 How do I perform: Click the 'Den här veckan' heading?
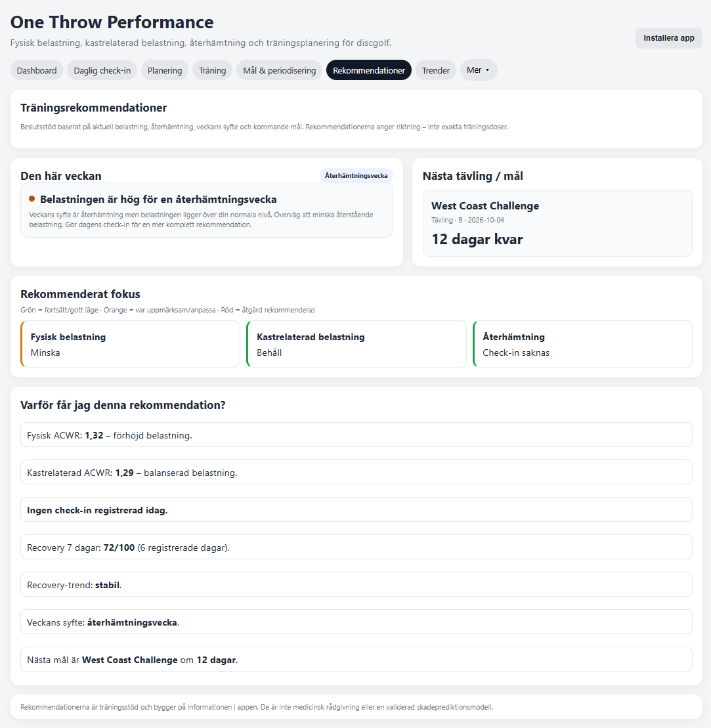(61, 176)
